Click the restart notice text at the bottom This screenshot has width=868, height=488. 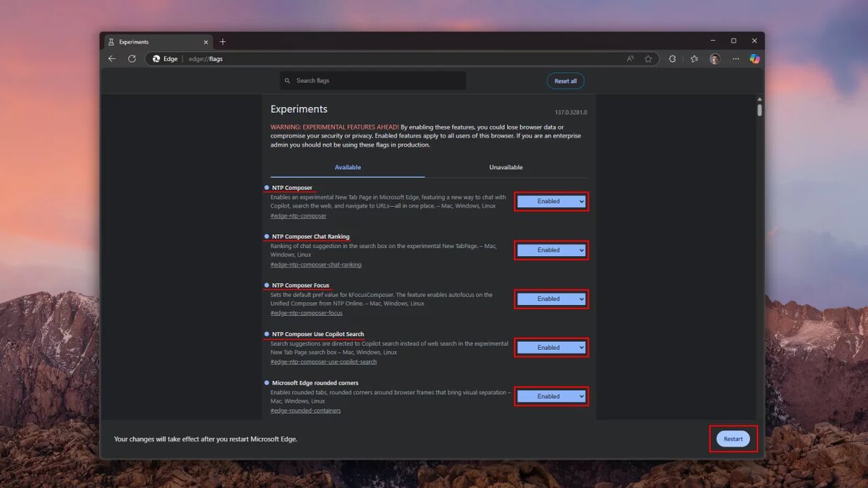click(205, 439)
